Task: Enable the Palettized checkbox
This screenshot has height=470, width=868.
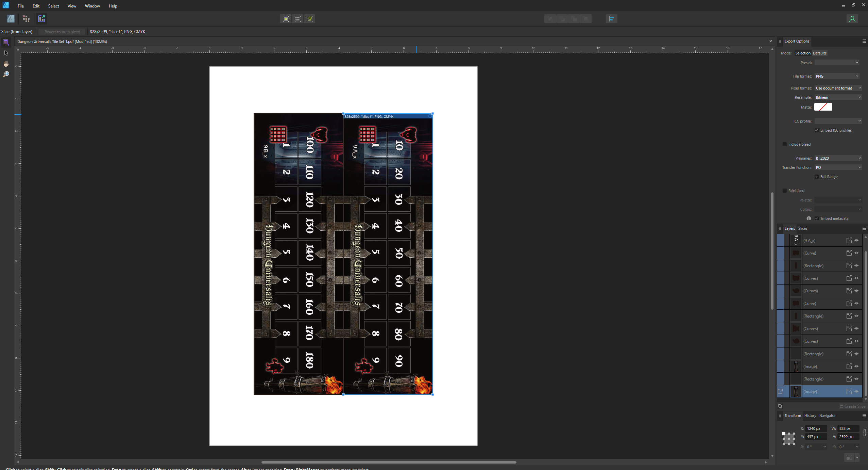Action: 785,191
